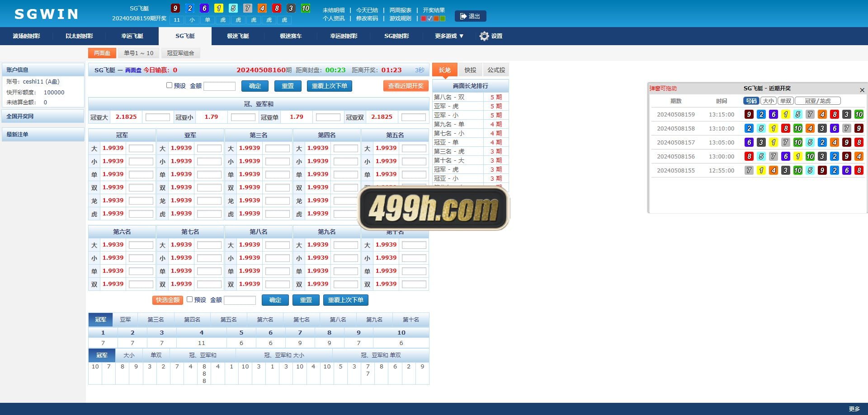Image resolution: width=868 pixels, height=415 pixels.
Task: Open the SG飞艇 game tab
Action: [185, 36]
